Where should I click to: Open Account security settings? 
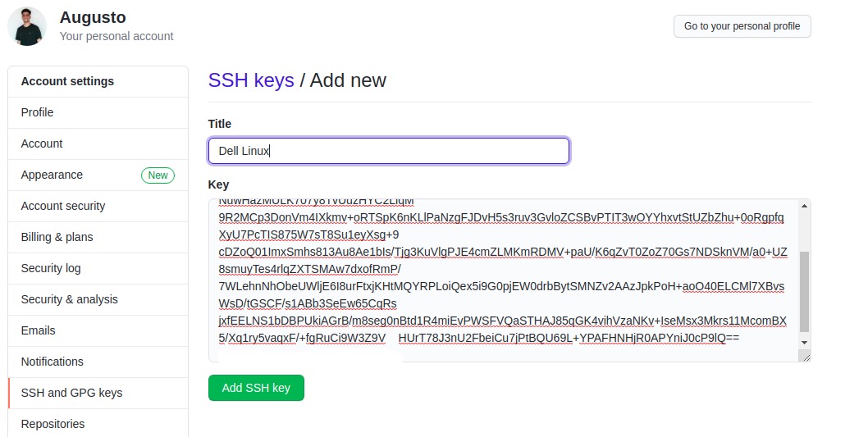(x=98, y=207)
